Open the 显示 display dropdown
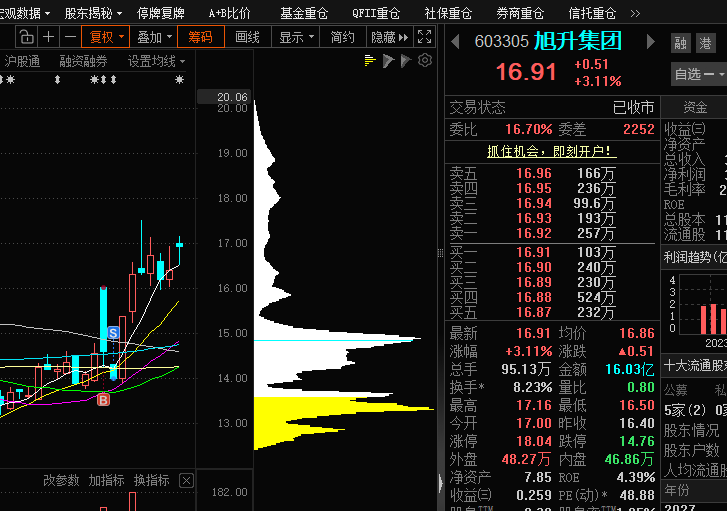727x511 pixels. coord(296,37)
